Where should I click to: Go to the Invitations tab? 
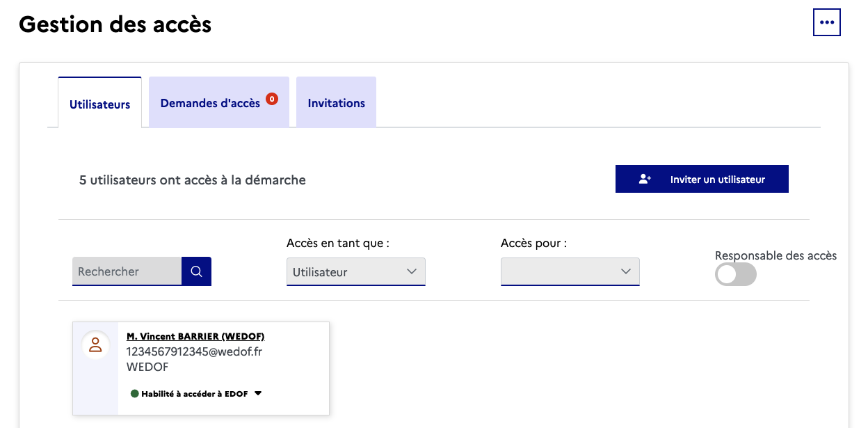[336, 103]
